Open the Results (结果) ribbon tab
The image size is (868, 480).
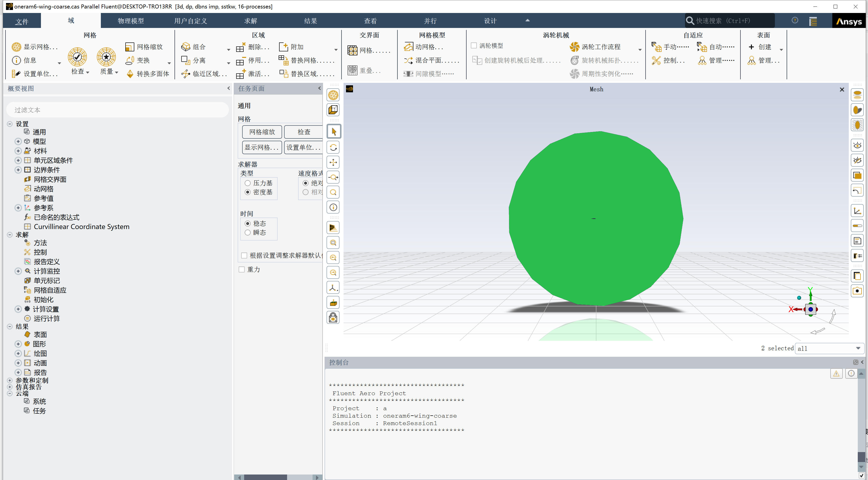tap(310, 21)
